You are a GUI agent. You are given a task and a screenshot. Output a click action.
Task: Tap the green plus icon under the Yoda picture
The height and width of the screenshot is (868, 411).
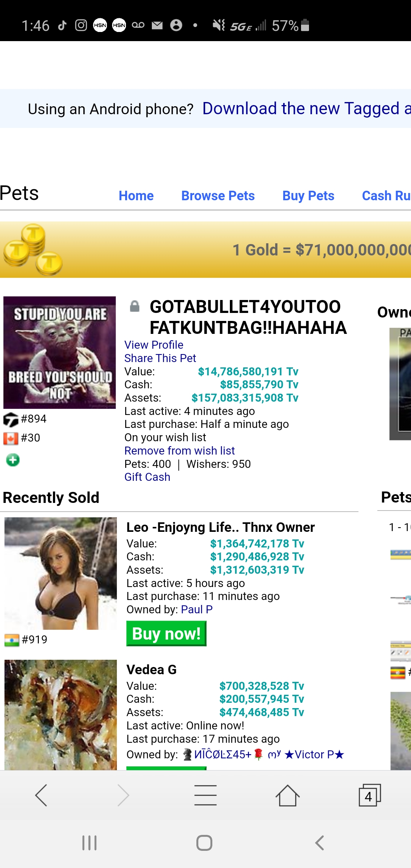[13, 460]
